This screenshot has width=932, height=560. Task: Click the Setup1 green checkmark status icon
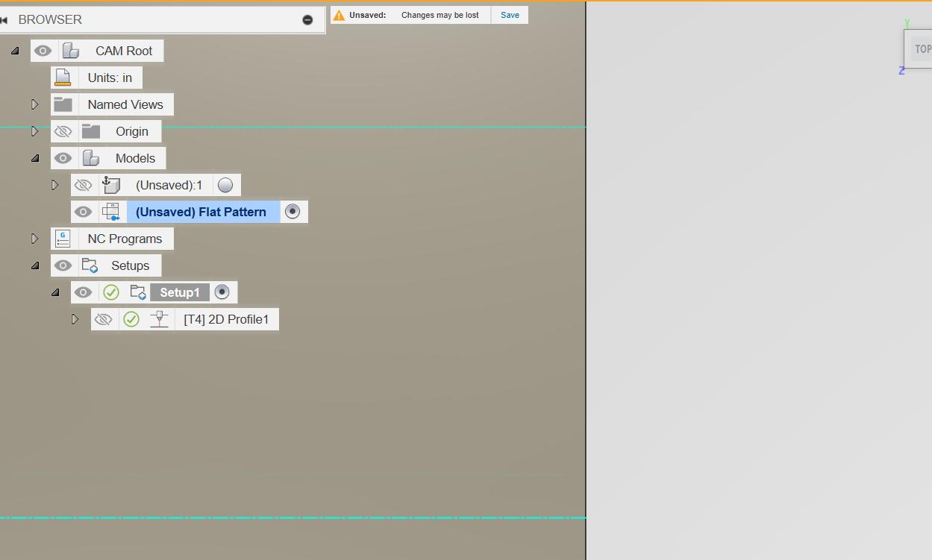click(x=111, y=292)
